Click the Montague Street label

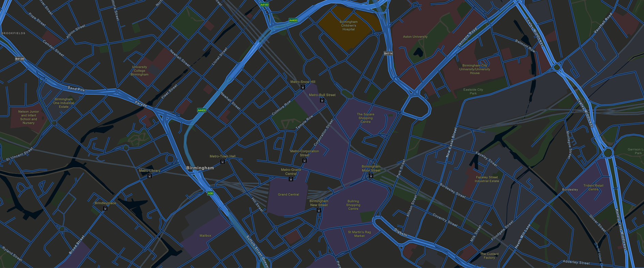point(568,145)
